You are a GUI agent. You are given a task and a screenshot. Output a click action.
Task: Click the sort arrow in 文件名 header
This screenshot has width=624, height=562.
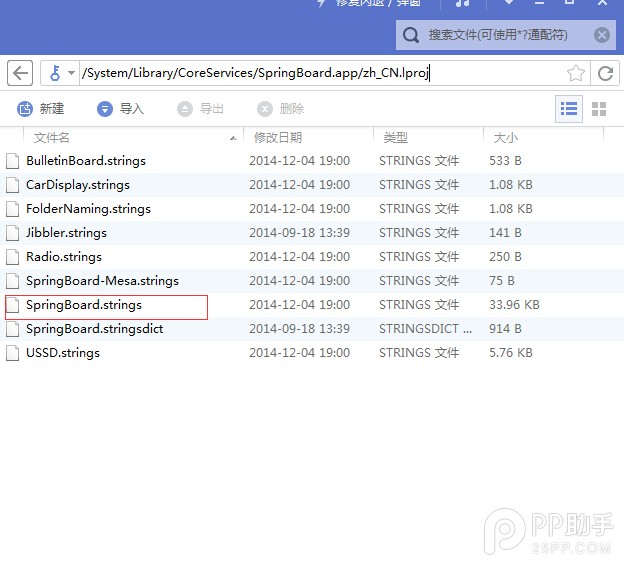(233, 139)
